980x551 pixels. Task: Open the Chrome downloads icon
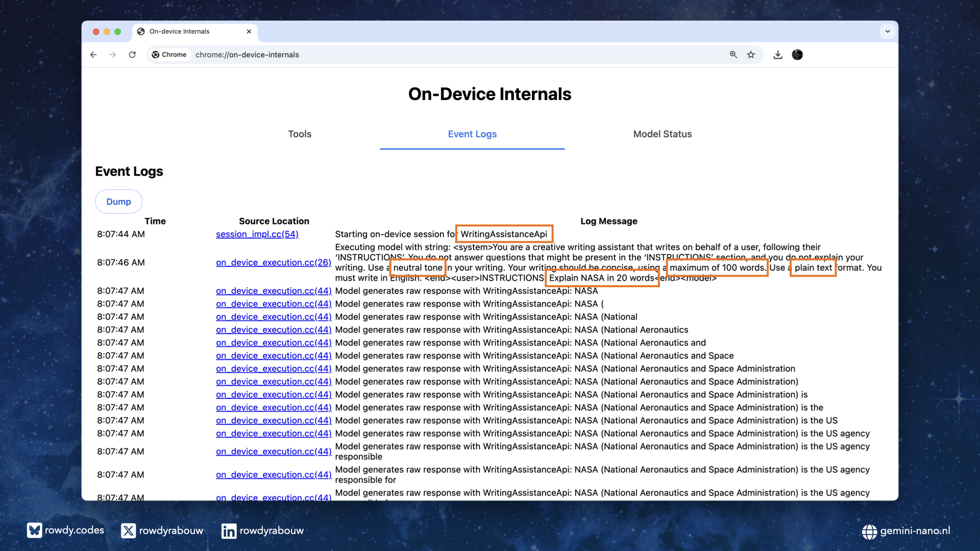778,55
